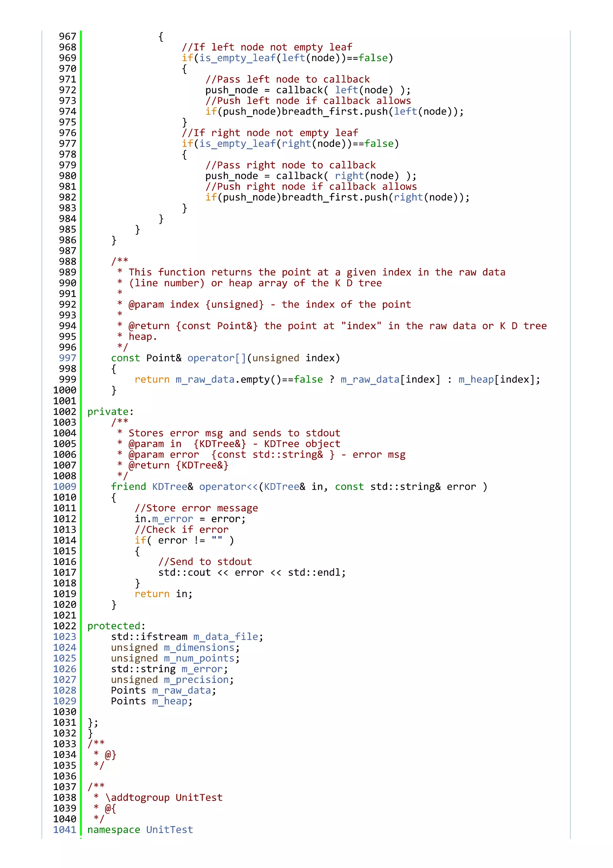Click line number 1025 link
The image size is (613, 868).
click(65, 658)
